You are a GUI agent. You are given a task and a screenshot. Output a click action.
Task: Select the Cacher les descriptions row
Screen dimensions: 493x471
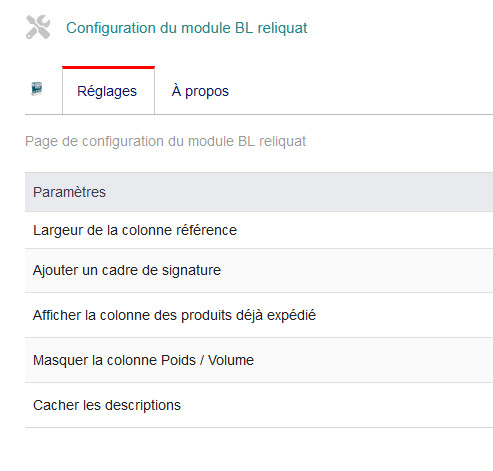259,405
